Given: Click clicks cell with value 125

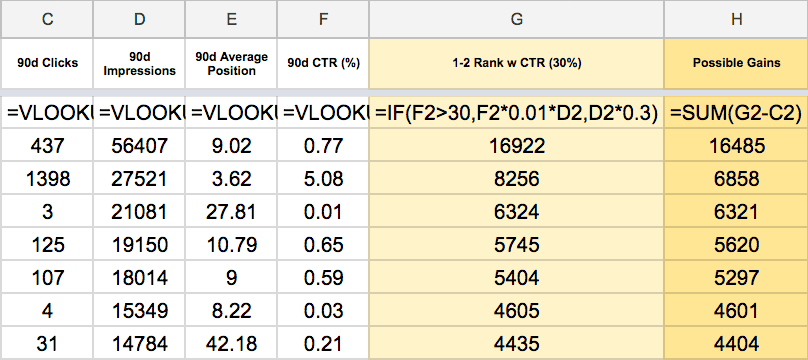Looking at the screenshot, I should coord(47,244).
